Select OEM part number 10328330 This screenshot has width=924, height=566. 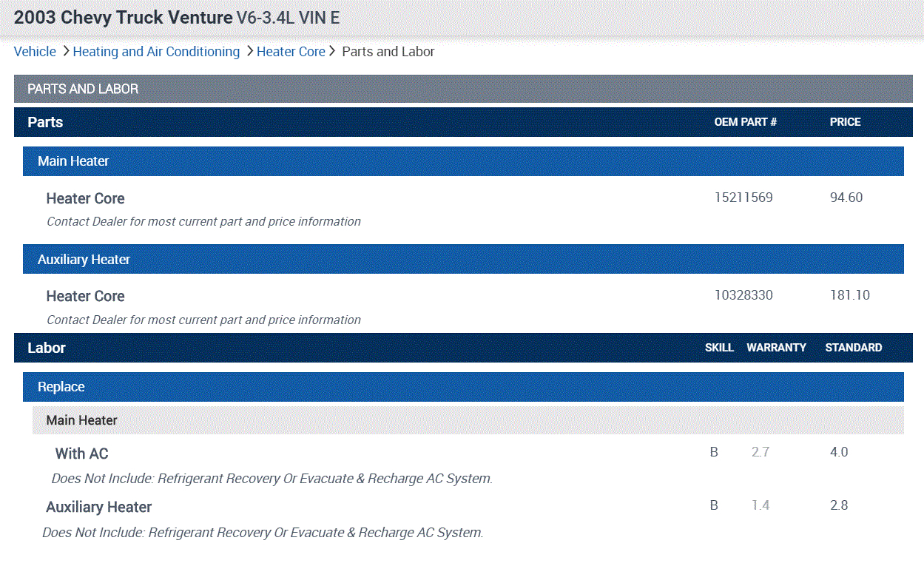point(743,295)
